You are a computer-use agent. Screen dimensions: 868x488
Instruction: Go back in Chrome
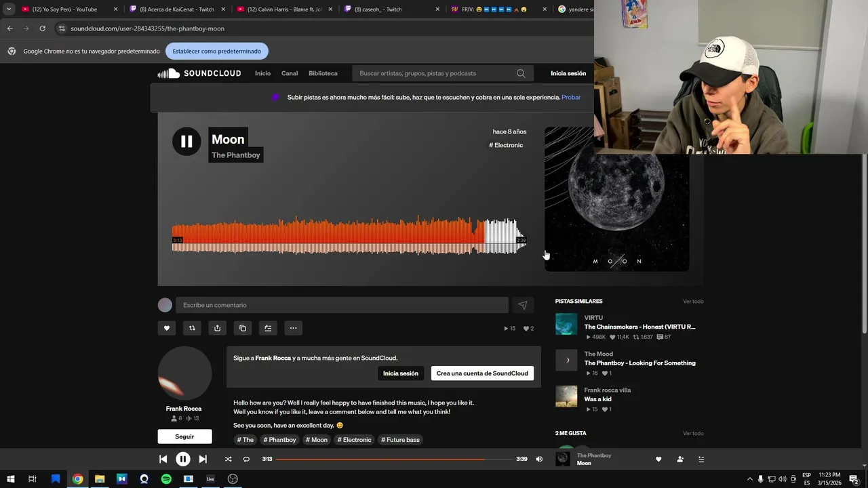pos(9,28)
